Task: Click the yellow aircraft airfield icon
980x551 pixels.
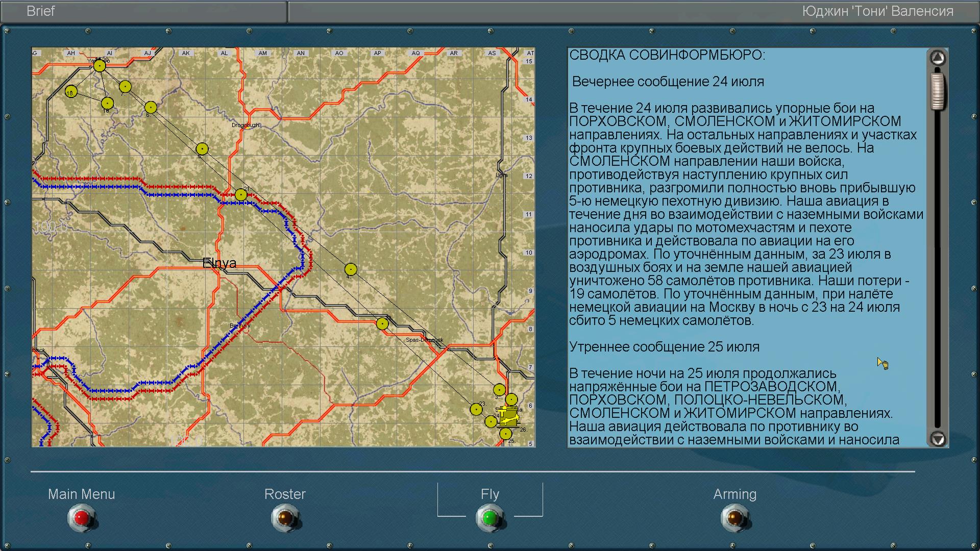Action: click(508, 417)
